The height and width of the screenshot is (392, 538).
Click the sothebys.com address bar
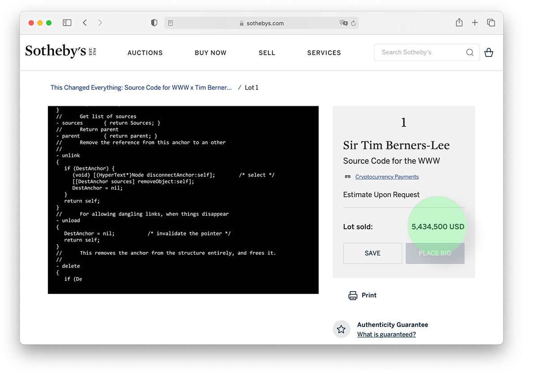pyautogui.click(x=261, y=23)
